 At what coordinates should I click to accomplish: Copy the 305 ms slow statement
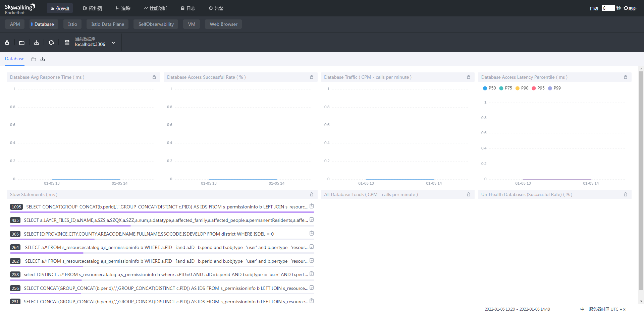(312, 233)
